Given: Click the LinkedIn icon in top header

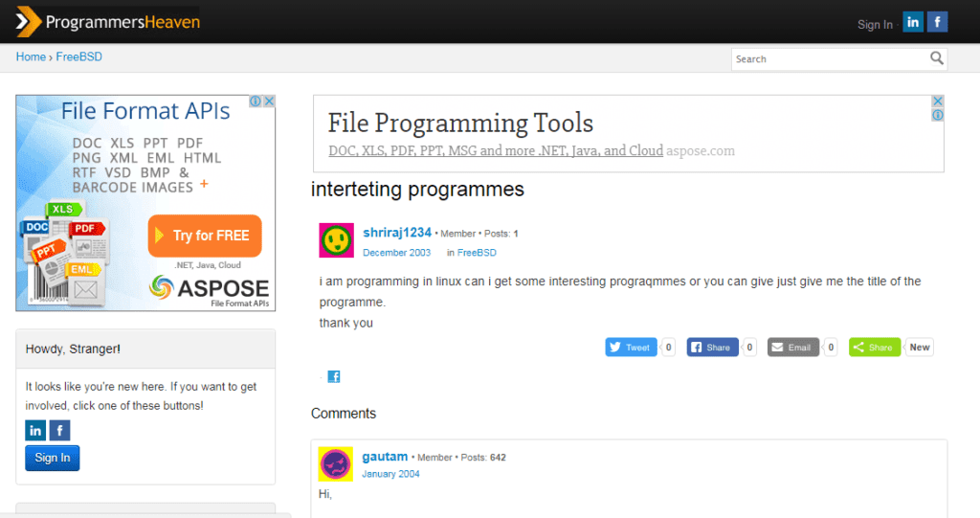Looking at the screenshot, I should point(913,22).
